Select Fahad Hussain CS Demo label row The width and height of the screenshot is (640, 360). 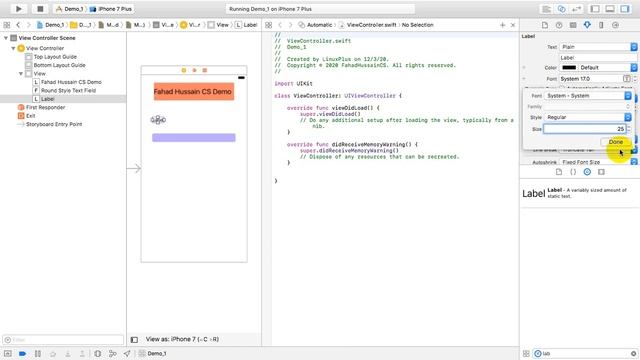pyautogui.click(x=71, y=82)
